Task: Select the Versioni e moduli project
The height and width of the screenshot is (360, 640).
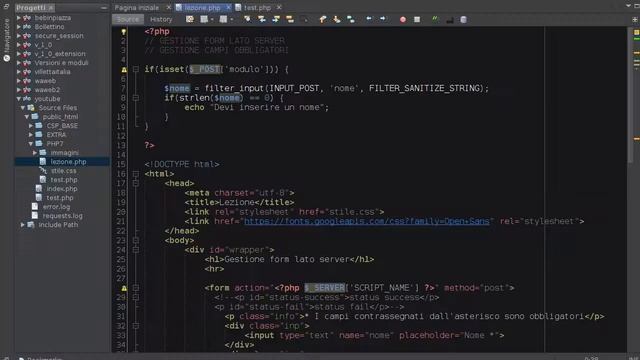Action: click(x=61, y=63)
